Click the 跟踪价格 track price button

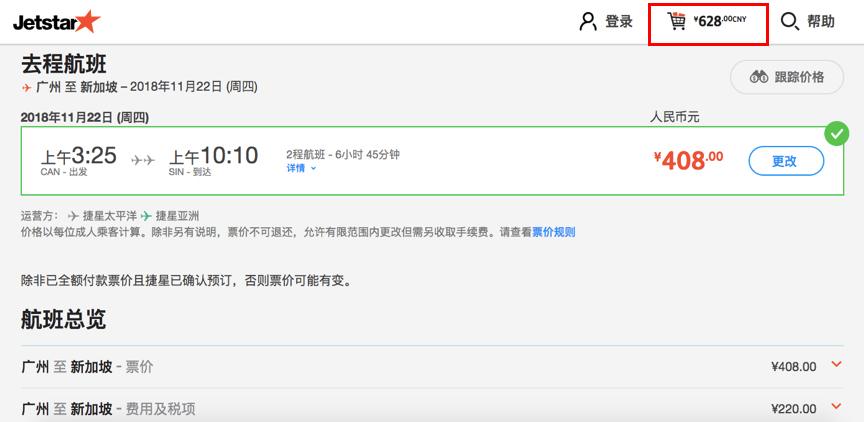pyautogui.click(x=787, y=77)
